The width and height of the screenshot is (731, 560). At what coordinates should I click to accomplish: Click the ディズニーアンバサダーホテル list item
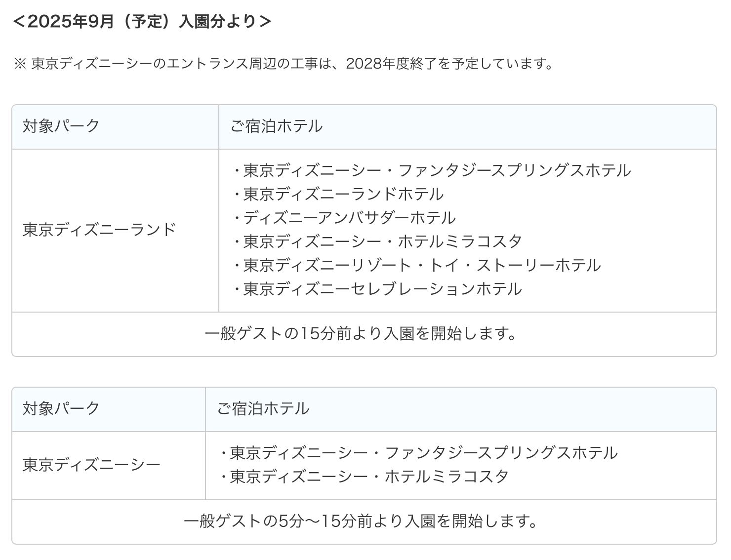[x=349, y=218]
